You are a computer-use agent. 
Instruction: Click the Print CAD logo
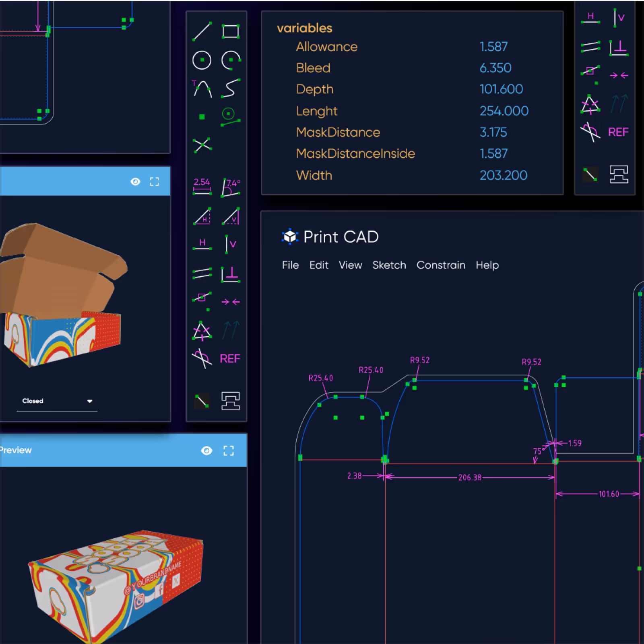[290, 237]
